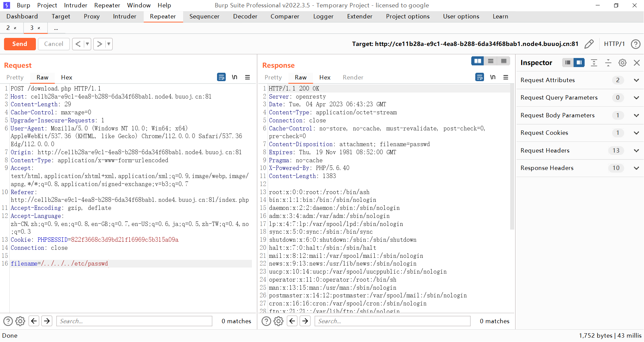The image size is (644, 342).
Task: Click the response search field
Action: [x=392, y=321]
